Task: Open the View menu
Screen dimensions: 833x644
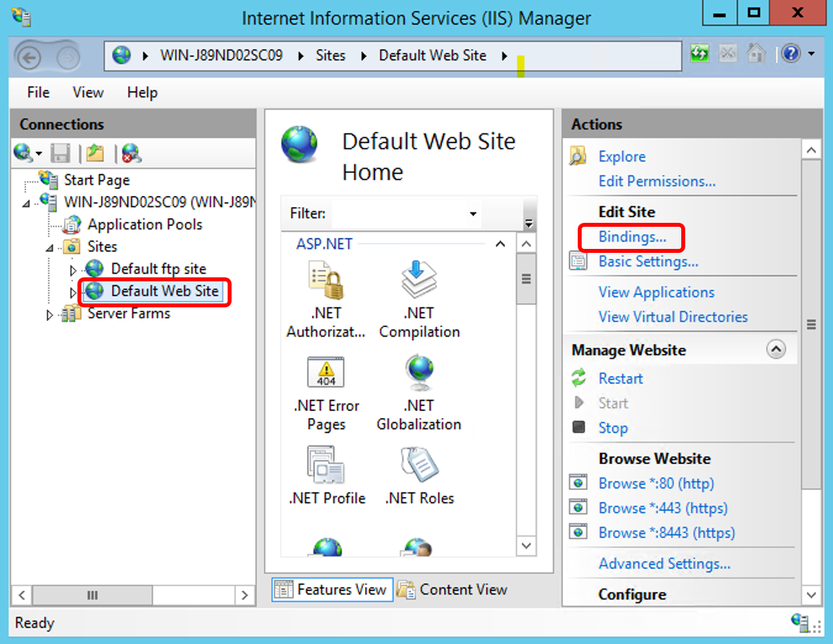Action: click(88, 92)
